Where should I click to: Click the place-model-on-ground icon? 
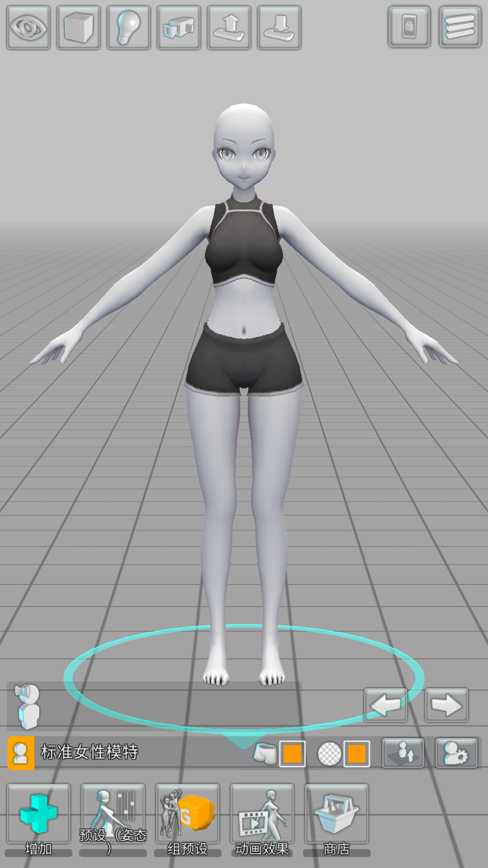click(x=403, y=753)
